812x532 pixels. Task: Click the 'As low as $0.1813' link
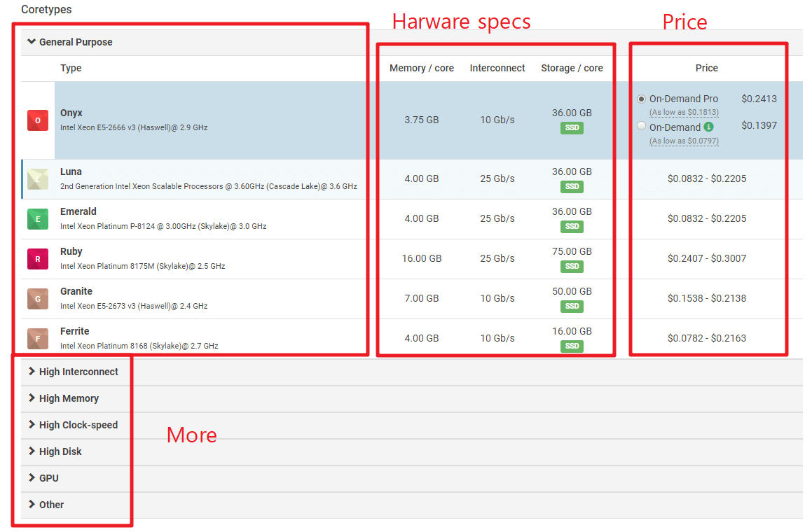pyautogui.click(x=684, y=113)
